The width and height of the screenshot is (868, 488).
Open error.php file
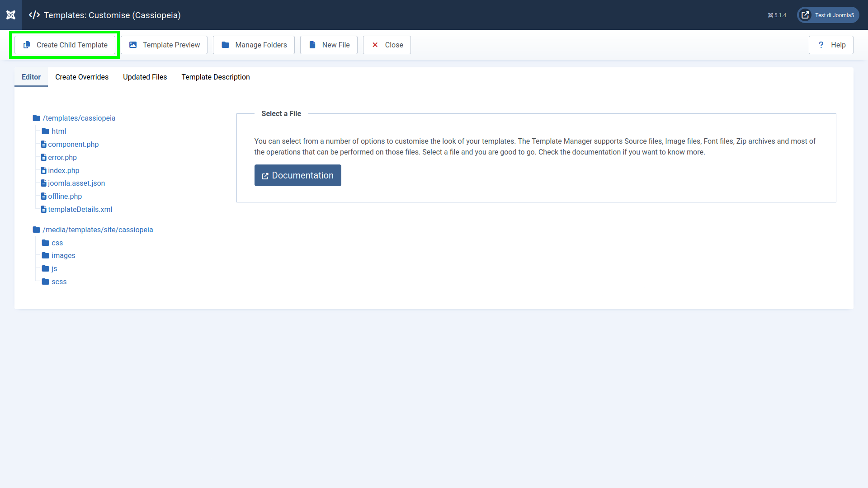[62, 157]
